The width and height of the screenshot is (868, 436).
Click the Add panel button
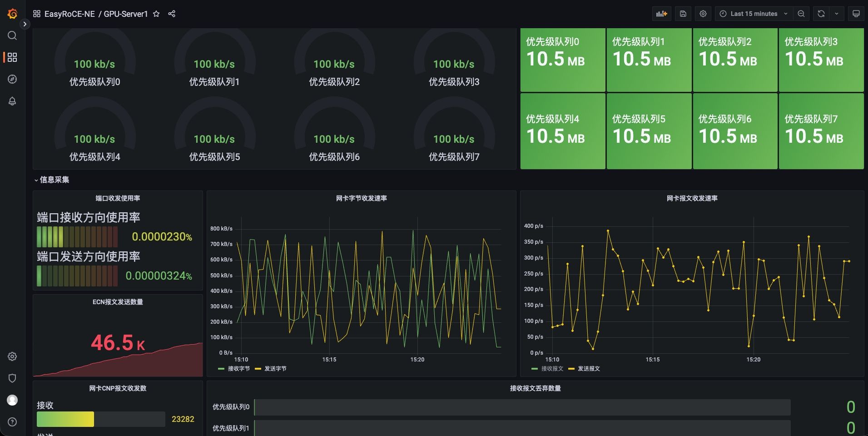tap(662, 14)
